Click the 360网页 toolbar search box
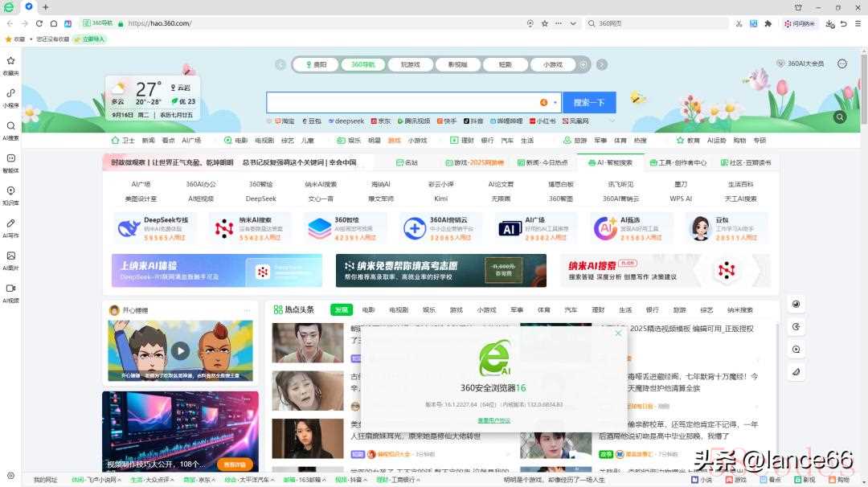Viewport: 868px width, 487px height. 658,24
